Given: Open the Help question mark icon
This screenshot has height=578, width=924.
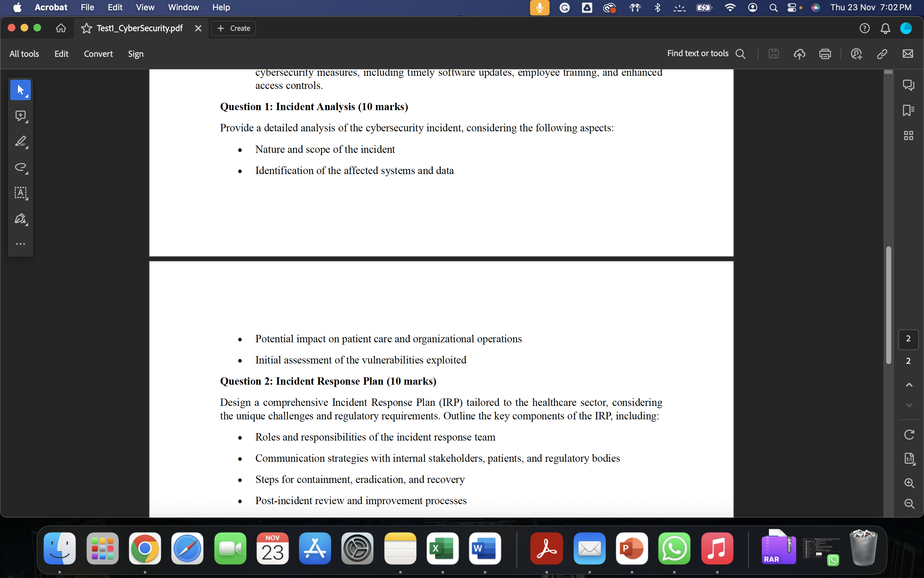Looking at the screenshot, I should (864, 28).
